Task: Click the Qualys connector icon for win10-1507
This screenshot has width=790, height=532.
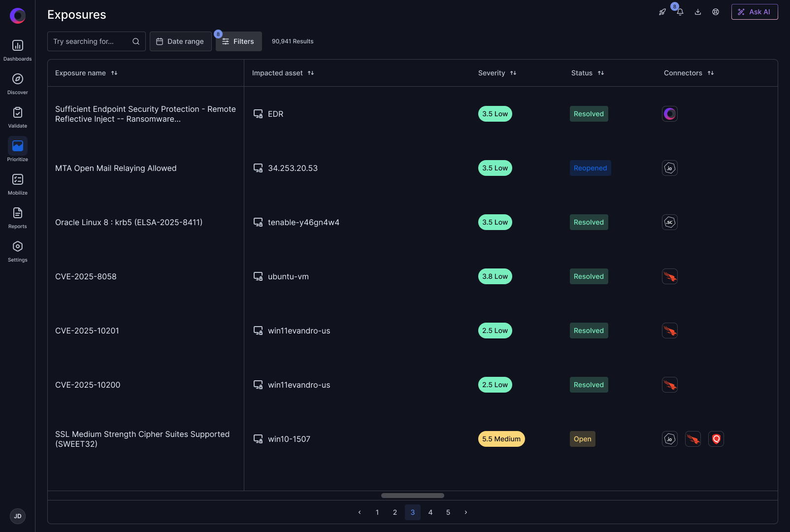Action: (x=716, y=439)
